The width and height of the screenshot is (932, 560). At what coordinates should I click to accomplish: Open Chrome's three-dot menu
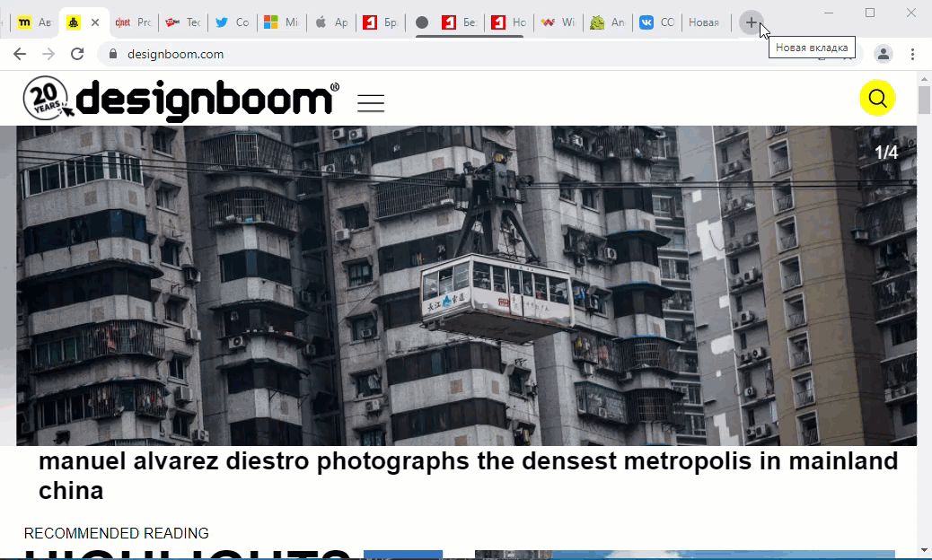click(x=912, y=54)
